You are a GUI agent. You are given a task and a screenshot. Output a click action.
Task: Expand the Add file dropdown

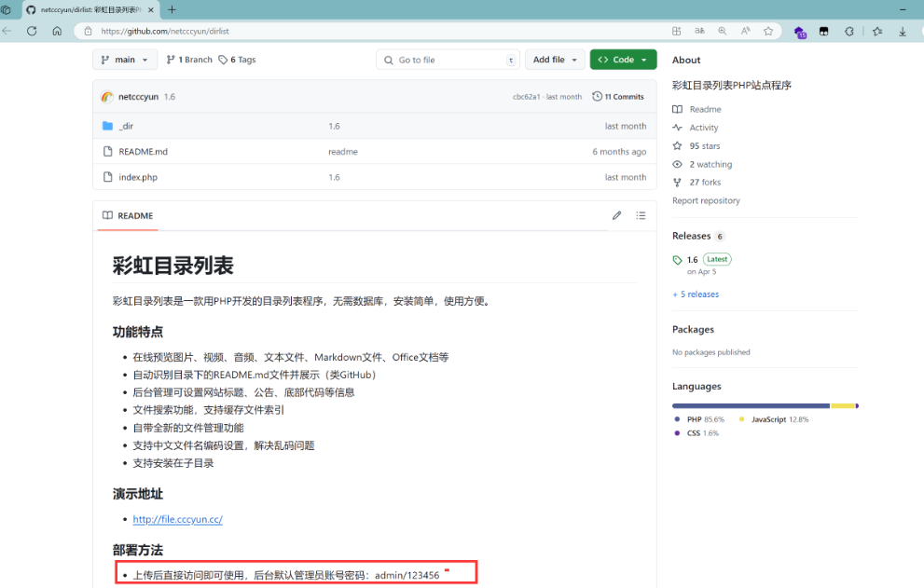[555, 60]
